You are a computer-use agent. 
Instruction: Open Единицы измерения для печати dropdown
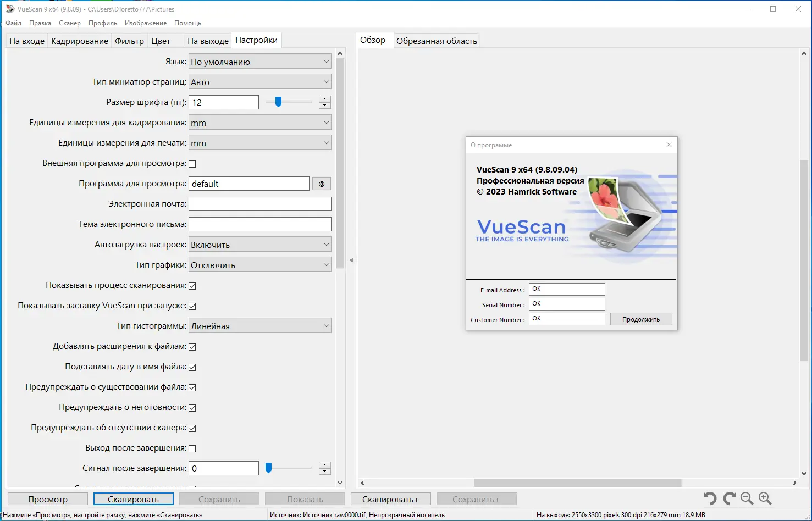click(260, 143)
